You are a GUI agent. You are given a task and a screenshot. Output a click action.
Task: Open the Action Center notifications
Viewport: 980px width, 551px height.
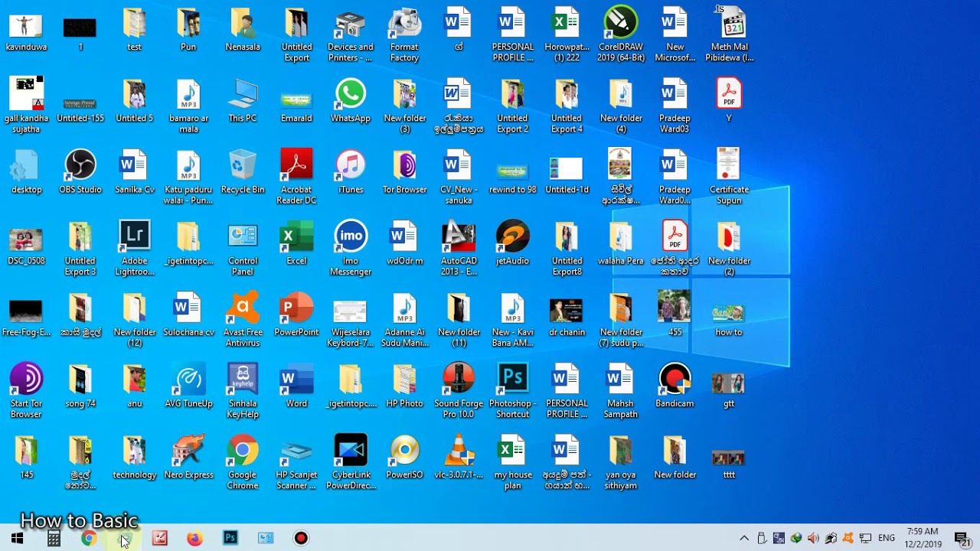pyautogui.click(x=962, y=538)
